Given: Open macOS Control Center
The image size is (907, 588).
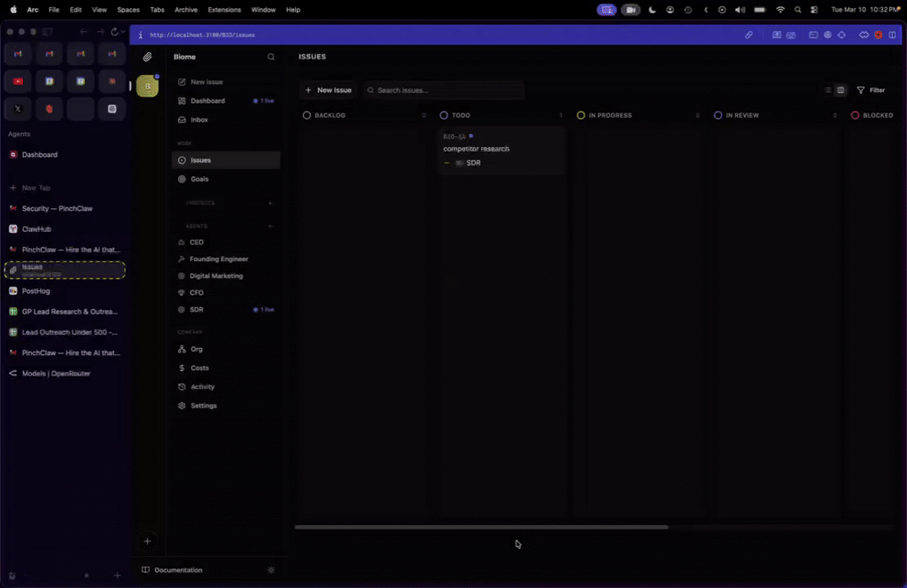Looking at the screenshot, I should 815,10.
